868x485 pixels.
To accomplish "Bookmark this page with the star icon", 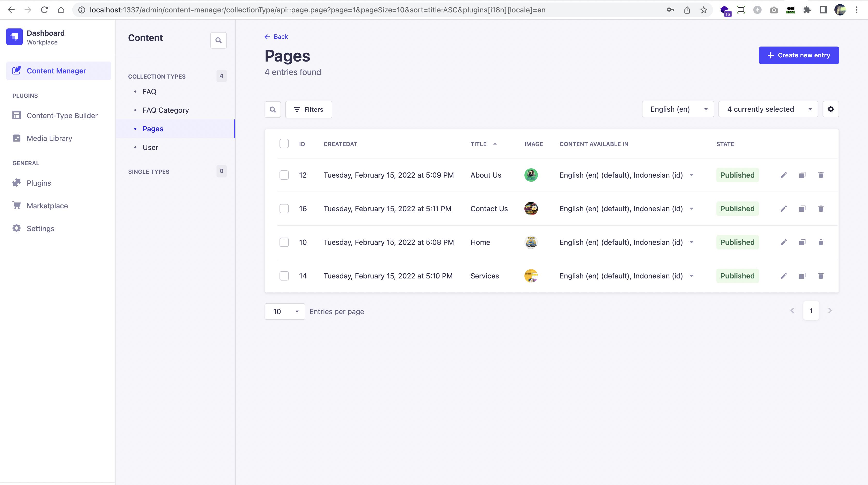I will [703, 10].
